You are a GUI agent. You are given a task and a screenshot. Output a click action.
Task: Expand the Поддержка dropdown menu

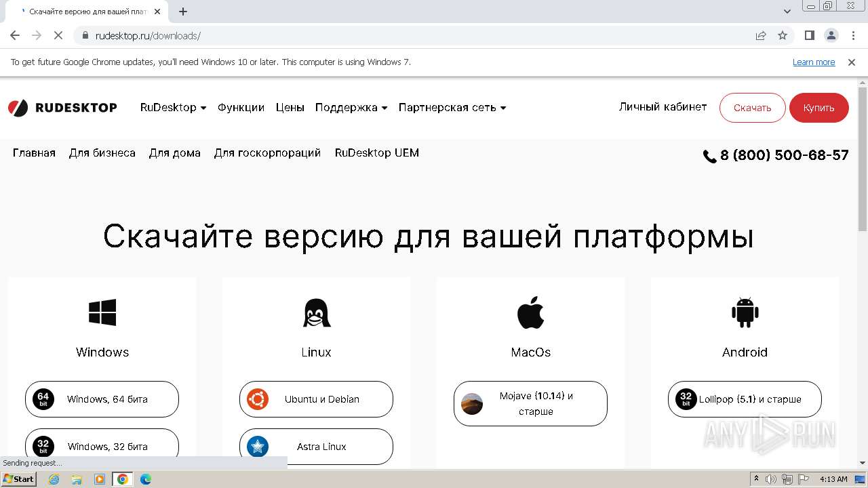[351, 108]
